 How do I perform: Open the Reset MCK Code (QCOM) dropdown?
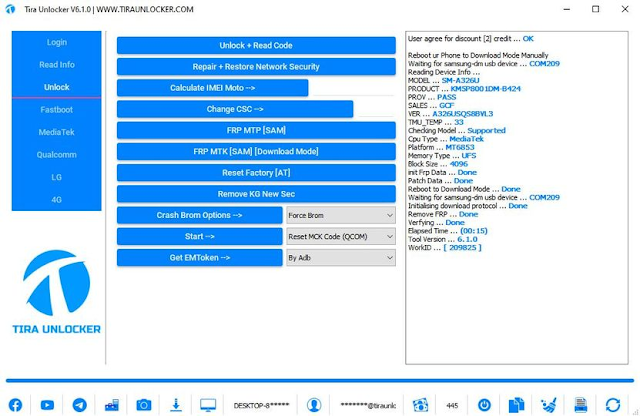pos(341,236)
